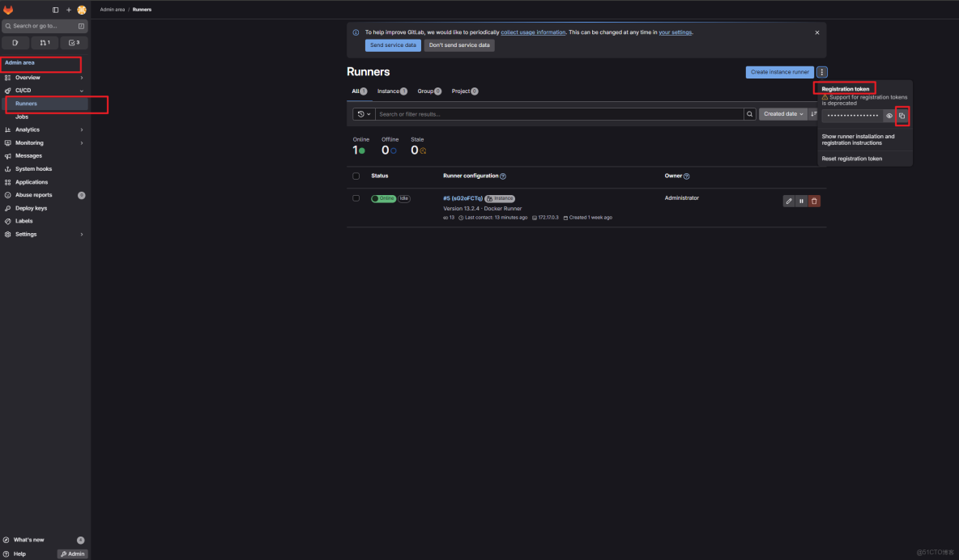The width and height of the screenshot is (959, 560).
Task: Click the GitLab logo in the corner
Action: point(9,9)
